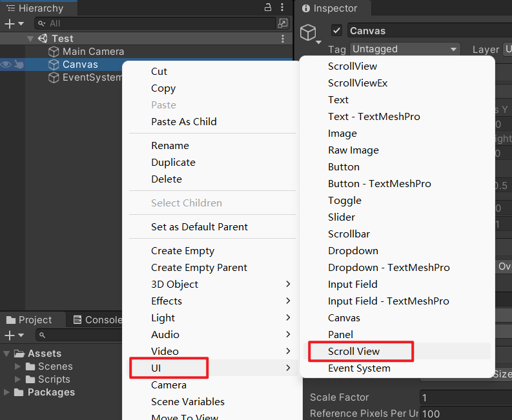Create a Slider UI element
The width and height of the screenshot is (512, 420).
pyautogui.click(x=342, y=217)
